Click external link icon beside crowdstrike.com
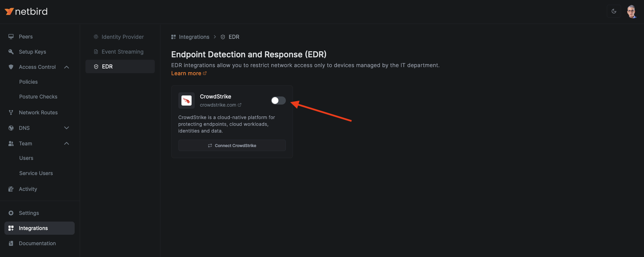 (240, 105)
